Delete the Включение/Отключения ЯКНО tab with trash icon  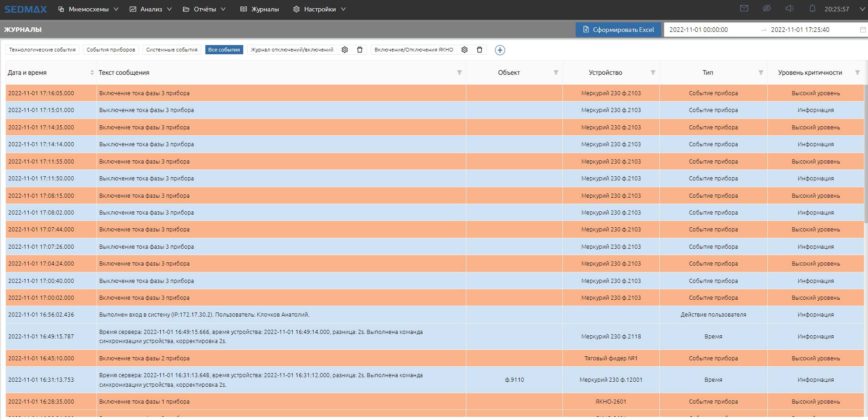pos(480,50)
